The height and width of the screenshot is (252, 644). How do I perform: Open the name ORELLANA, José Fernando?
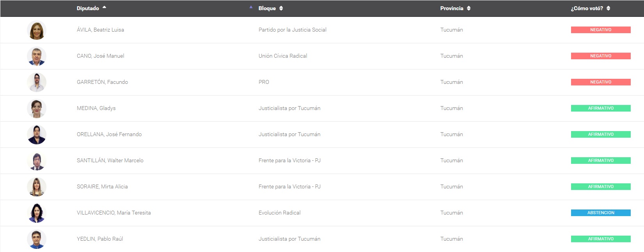pyautogui.click(x=109, y=134)
